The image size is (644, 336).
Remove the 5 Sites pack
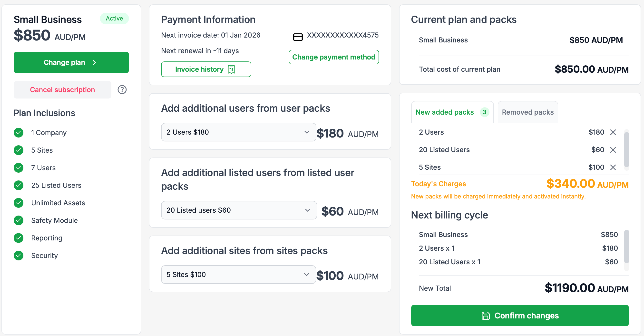(x=613, y=167)
